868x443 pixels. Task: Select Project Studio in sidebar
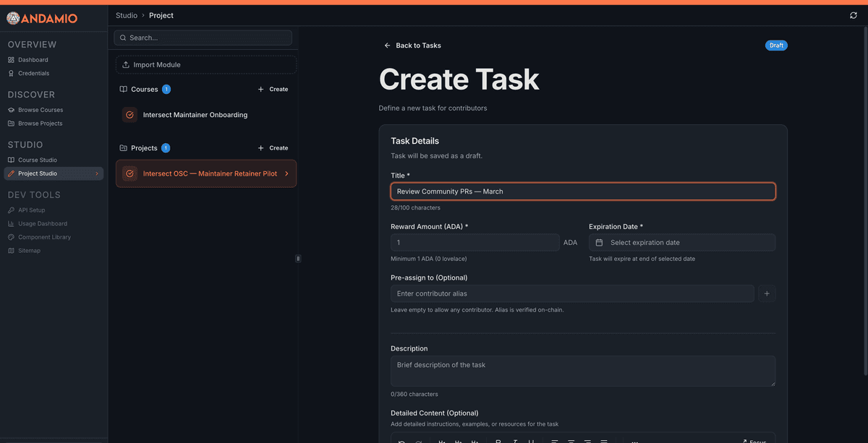point(54,173)
